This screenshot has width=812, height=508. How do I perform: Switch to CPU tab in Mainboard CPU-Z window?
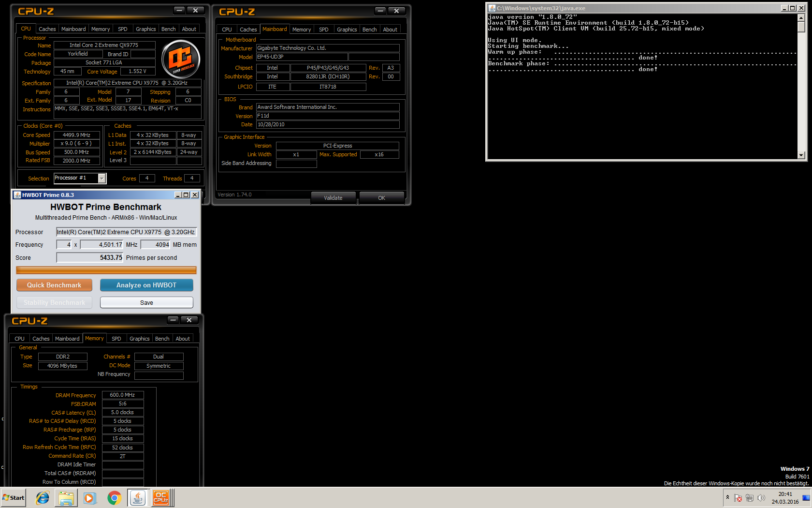click(x=227, y=30)
